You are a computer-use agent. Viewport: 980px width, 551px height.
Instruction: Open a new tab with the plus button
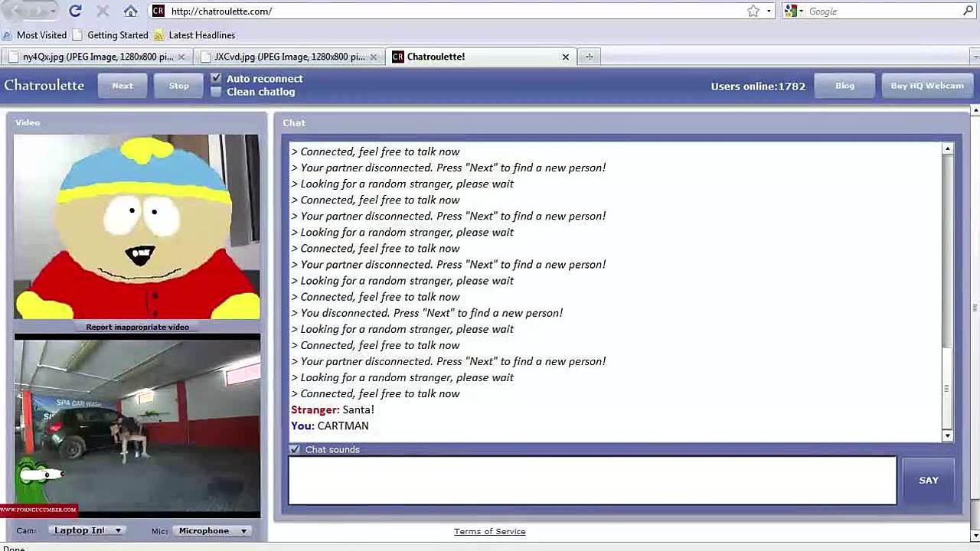pyautogui.click(x=589, y=57)
